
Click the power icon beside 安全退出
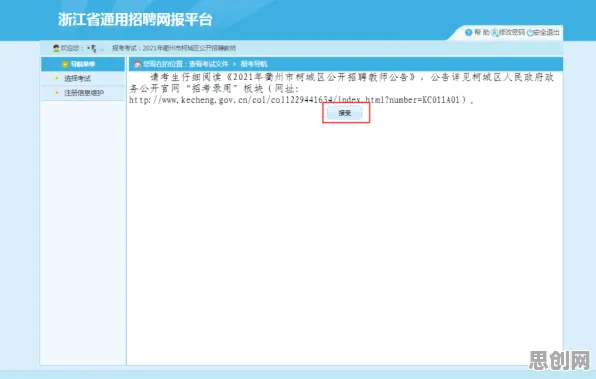529,33
